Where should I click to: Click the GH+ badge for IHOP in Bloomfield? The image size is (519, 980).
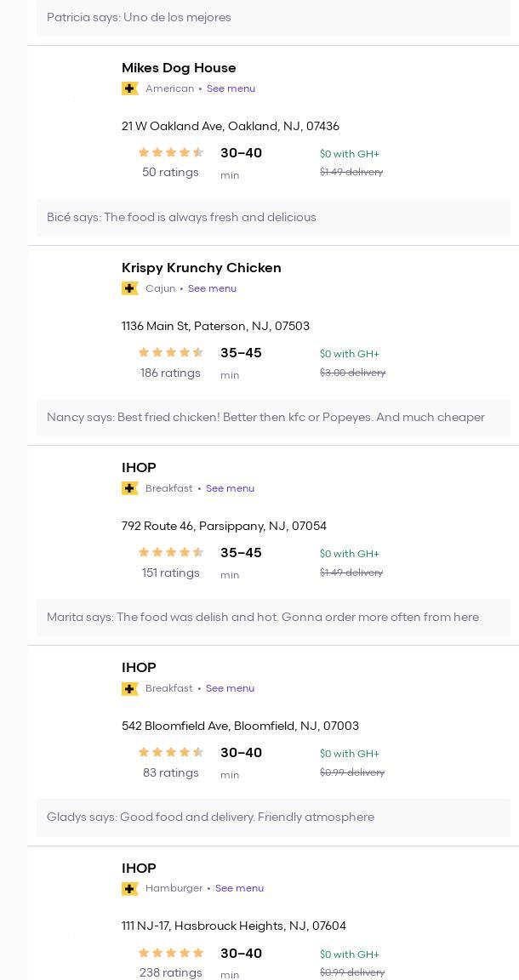pyautogui.click(x=130, y=688)
